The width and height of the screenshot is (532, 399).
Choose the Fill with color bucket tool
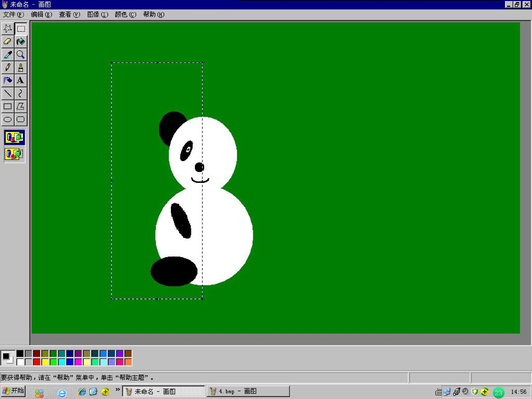pyautogui.click(x=21, y=42)
